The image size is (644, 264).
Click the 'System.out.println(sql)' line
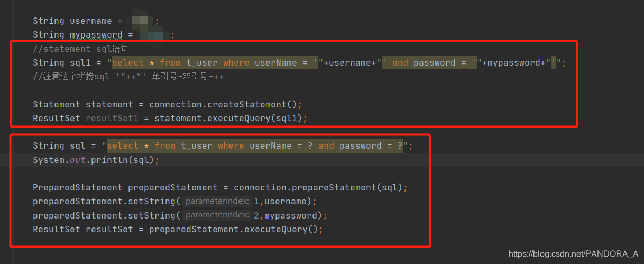pyautogui.click(x=96, y=160)
